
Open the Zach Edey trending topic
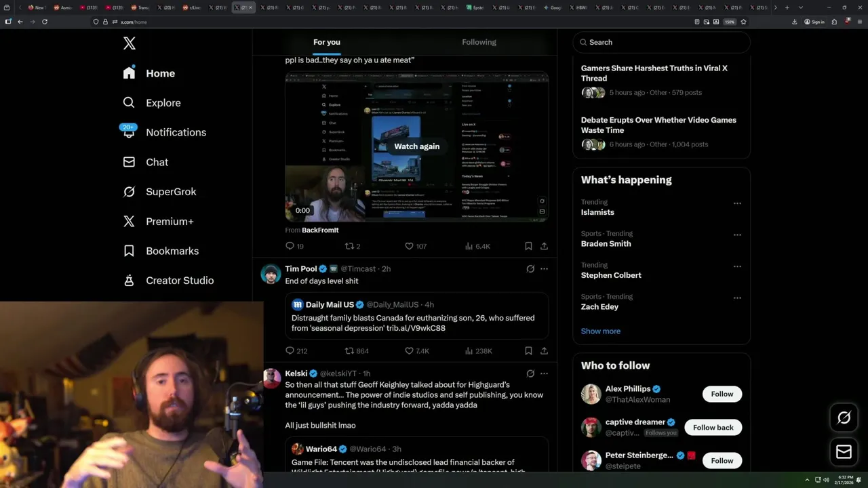coord(599,307)
